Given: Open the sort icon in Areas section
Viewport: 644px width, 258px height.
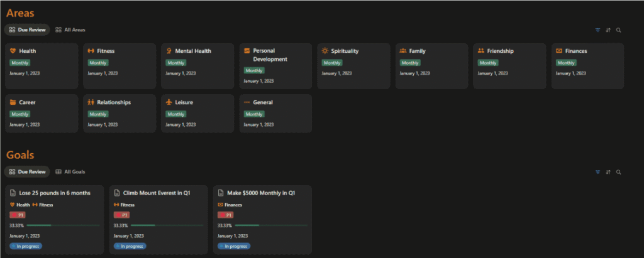Looking at the screenshot, I should click(608, 30).
